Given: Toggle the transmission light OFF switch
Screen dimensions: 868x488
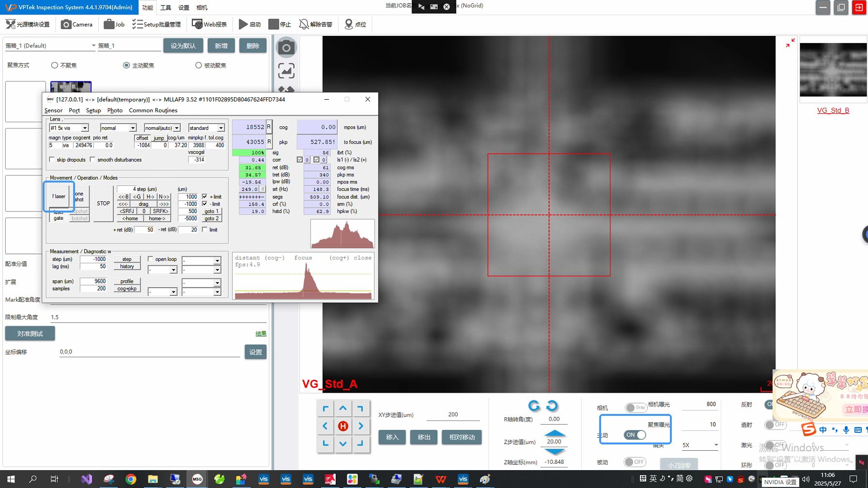Looking at the screenshot, I should click(x=775, y=425).
